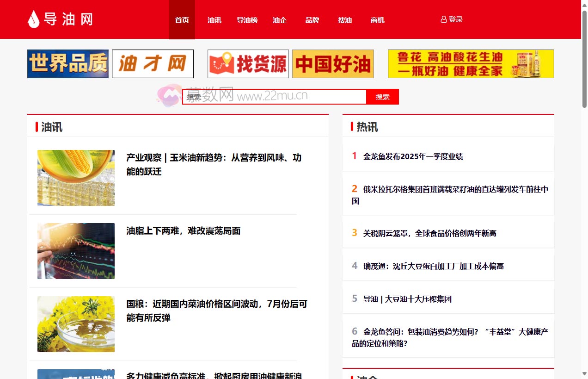Open the 品牌 navigation menu
This screenshot has height=379, width=588.
click(312, 20)
